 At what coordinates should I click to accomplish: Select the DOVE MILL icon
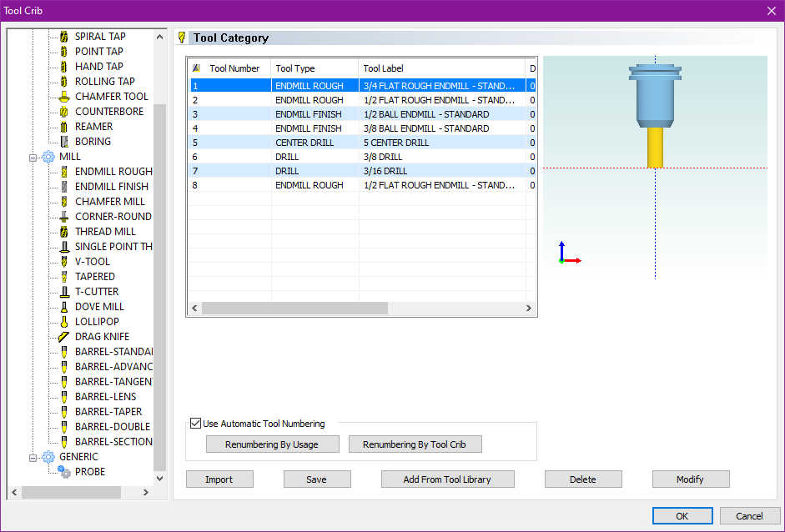click(x=64, y=307)
